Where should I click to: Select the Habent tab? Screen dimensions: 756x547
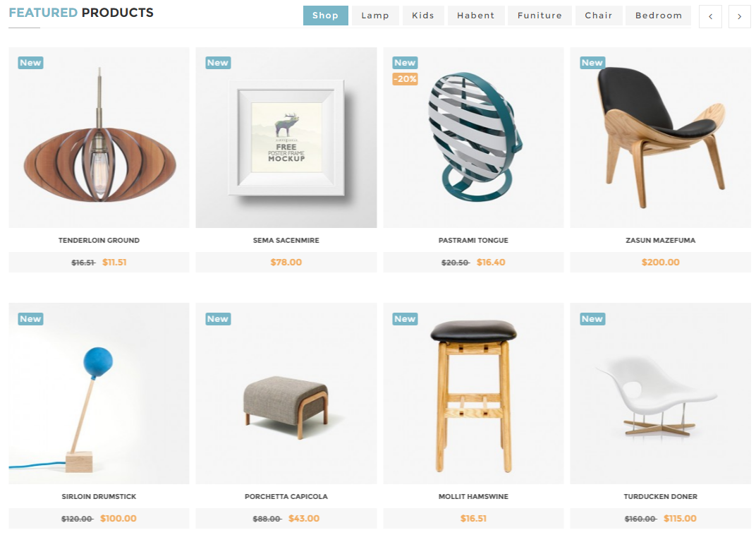(x=476, y=16)
